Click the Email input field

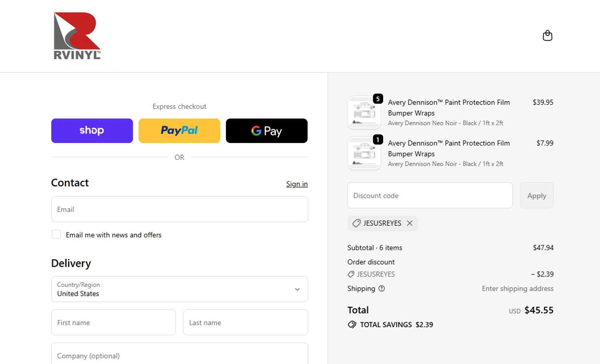coord(180,209)
